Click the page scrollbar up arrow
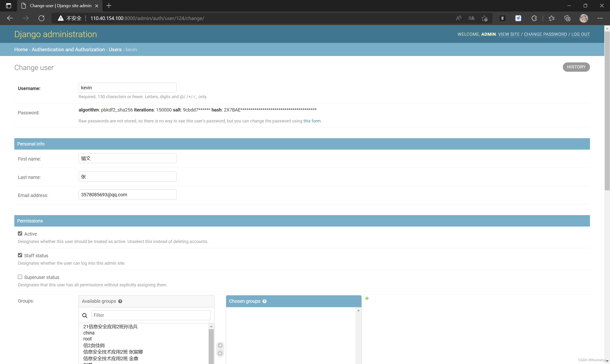Viewport: 610px width, 364px height. [607, 28]
